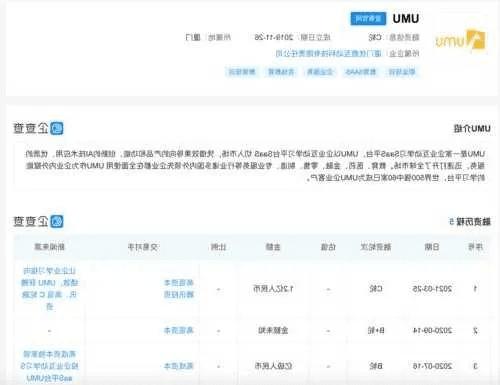This screenshot has width=500, height=385.
Task: Click the 金额 column header
Action: pyautogui.click(x=273, y=247)
